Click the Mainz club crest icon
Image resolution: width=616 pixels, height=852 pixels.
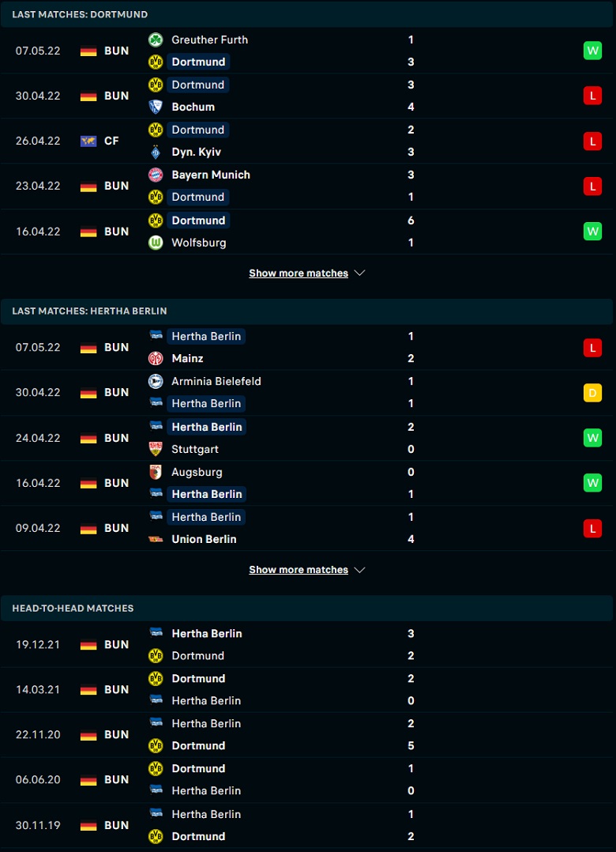coord(156,359)
